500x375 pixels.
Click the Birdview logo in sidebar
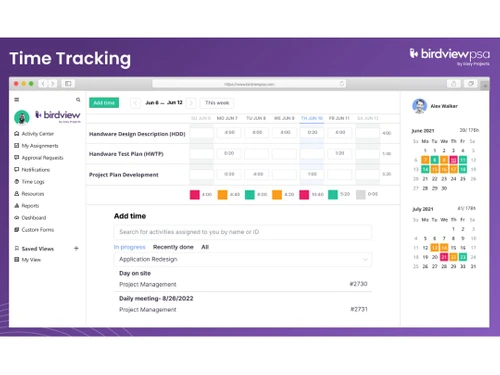(x=58, y=115)
